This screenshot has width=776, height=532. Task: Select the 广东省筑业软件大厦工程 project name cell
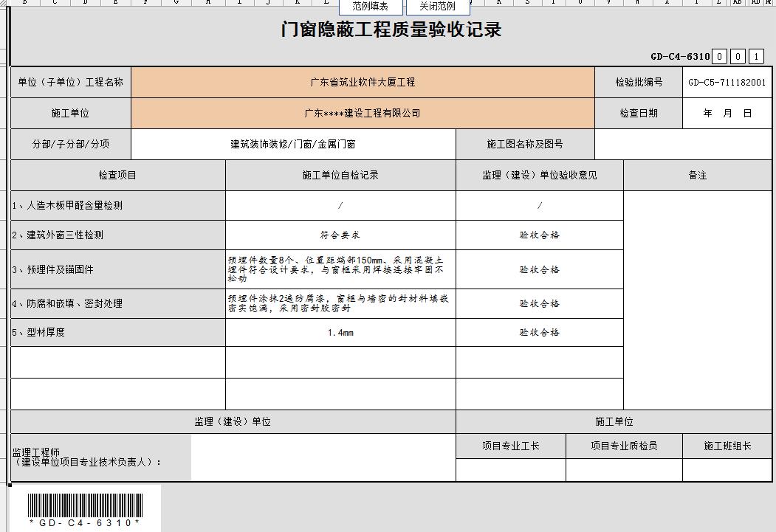click(x=363, y=82)
